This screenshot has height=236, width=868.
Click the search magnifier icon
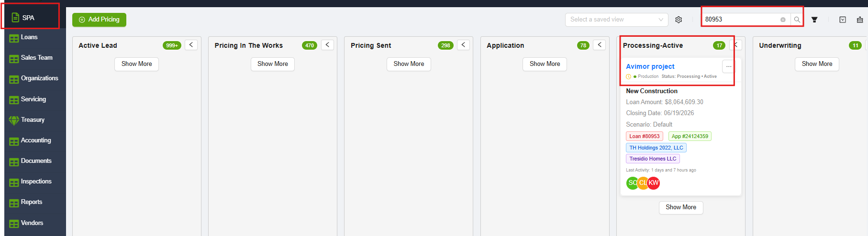click(x=797, y=20)
